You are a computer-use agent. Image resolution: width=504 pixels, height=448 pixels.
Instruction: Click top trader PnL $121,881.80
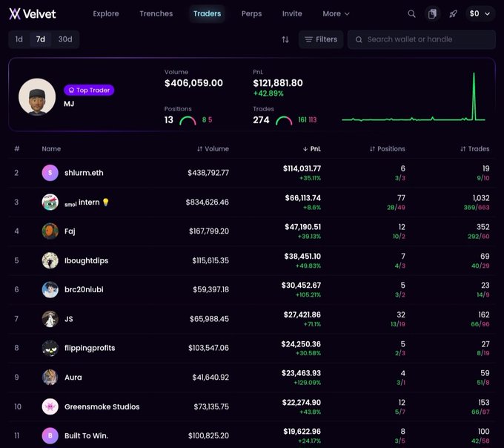[x=278, y=83]
